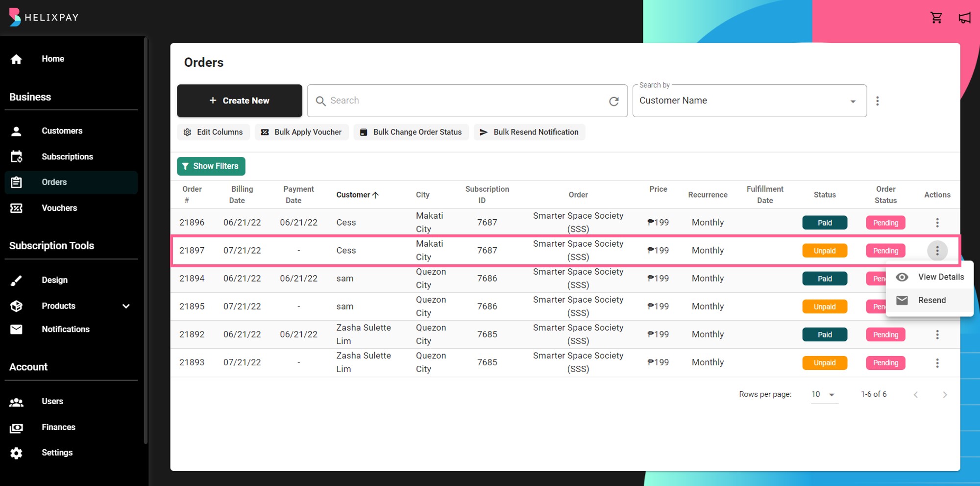
Task: Click Edit Columns button
Action: 213,132
